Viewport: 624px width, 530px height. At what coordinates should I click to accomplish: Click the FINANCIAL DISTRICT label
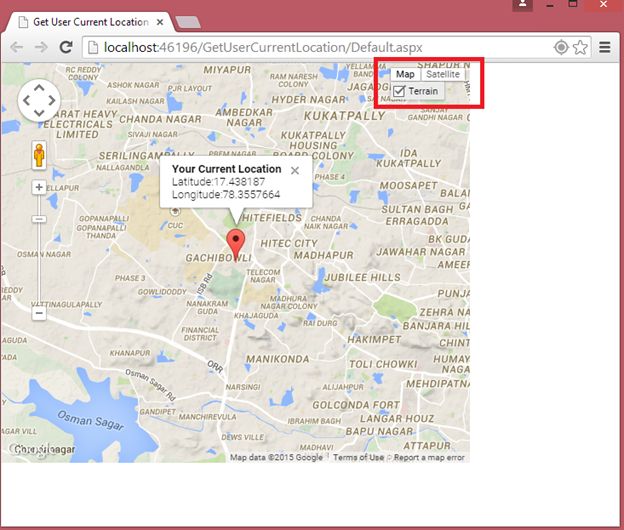pos(200,334)
